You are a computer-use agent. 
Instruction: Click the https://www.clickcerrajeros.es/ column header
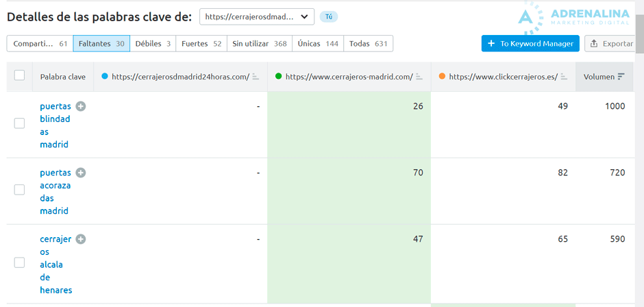click(503, 77)
